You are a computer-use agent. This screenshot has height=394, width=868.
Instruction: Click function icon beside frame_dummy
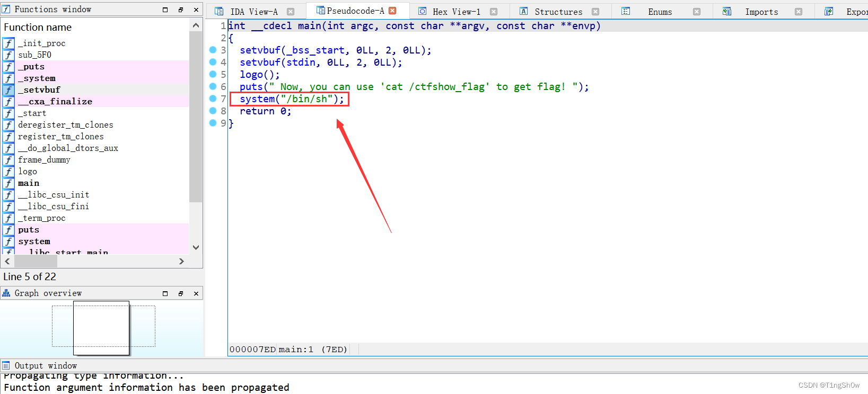(8, 160)
